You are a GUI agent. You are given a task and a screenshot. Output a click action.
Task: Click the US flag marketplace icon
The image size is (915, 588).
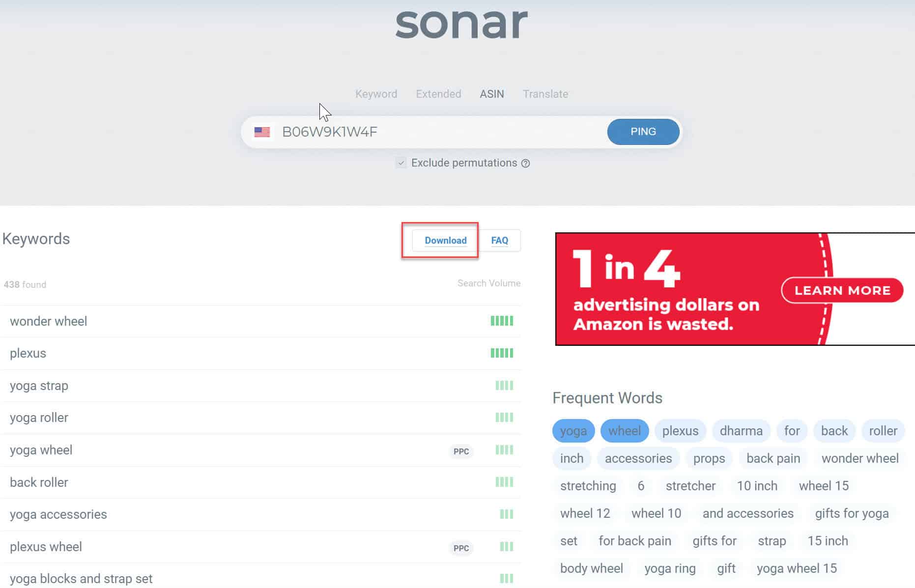coord(262,132)
